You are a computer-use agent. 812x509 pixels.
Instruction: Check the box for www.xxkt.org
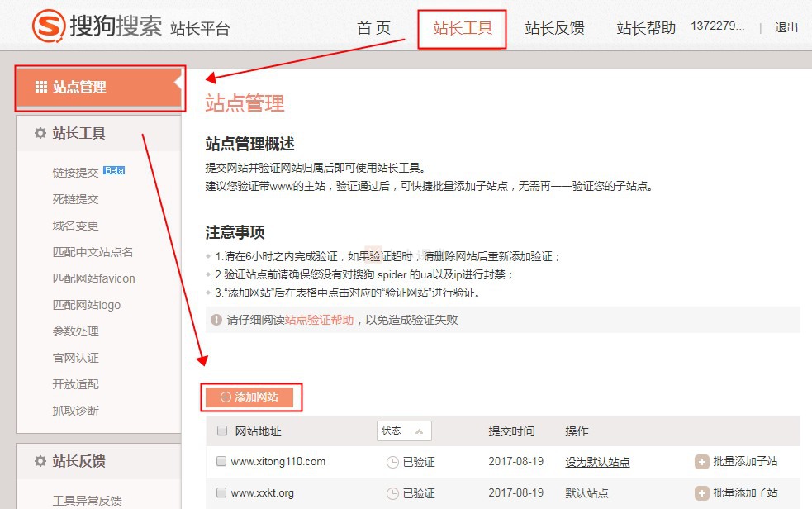(221, 492)
